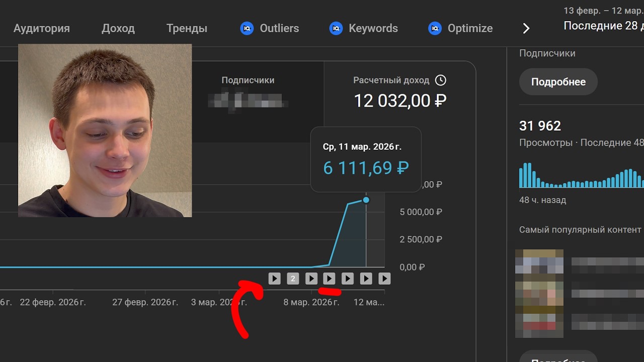Click the 8 мар. 2026 г. date label

click(x=311, y=302)
